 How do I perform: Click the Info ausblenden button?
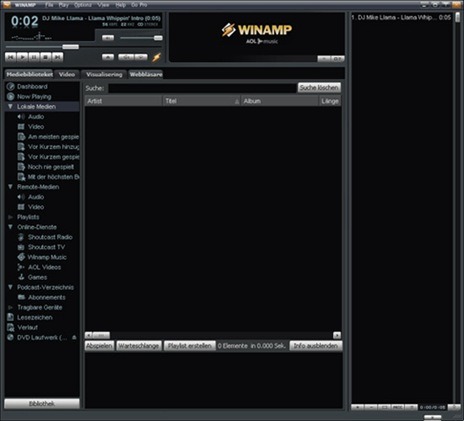tap(316, 346)
